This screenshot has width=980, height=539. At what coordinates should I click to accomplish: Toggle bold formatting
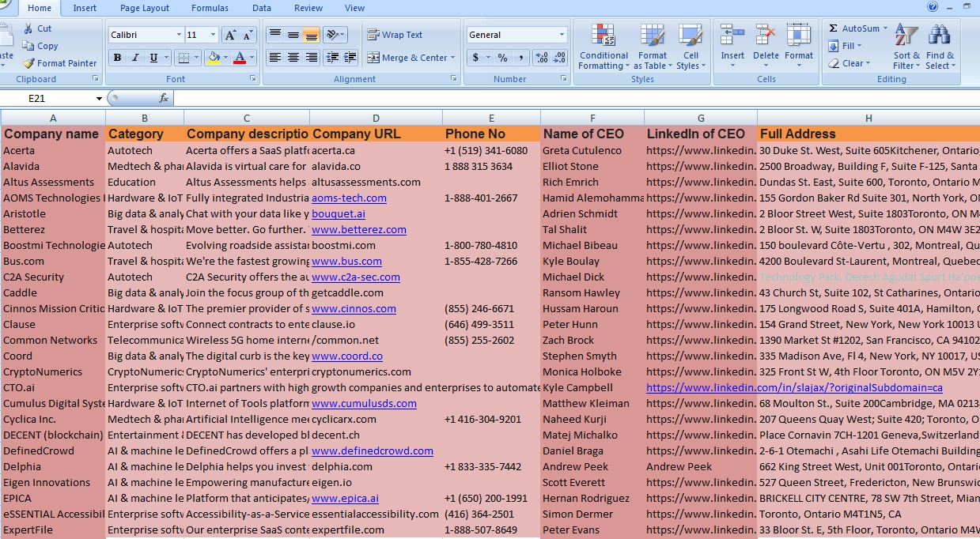118,58
